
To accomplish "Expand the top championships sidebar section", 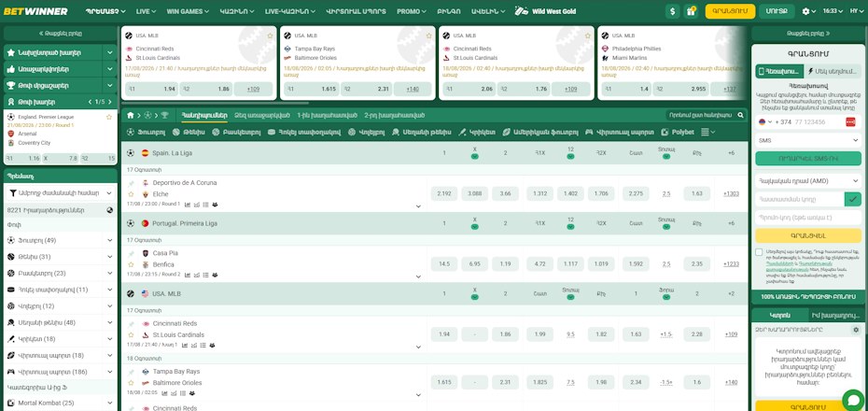I will pos(110,86).
